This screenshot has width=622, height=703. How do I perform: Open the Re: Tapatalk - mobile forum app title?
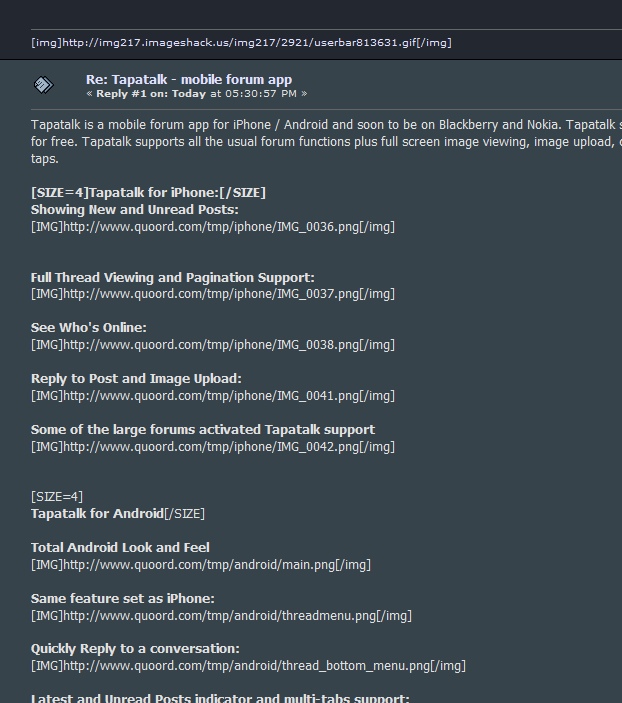(189, 79)
